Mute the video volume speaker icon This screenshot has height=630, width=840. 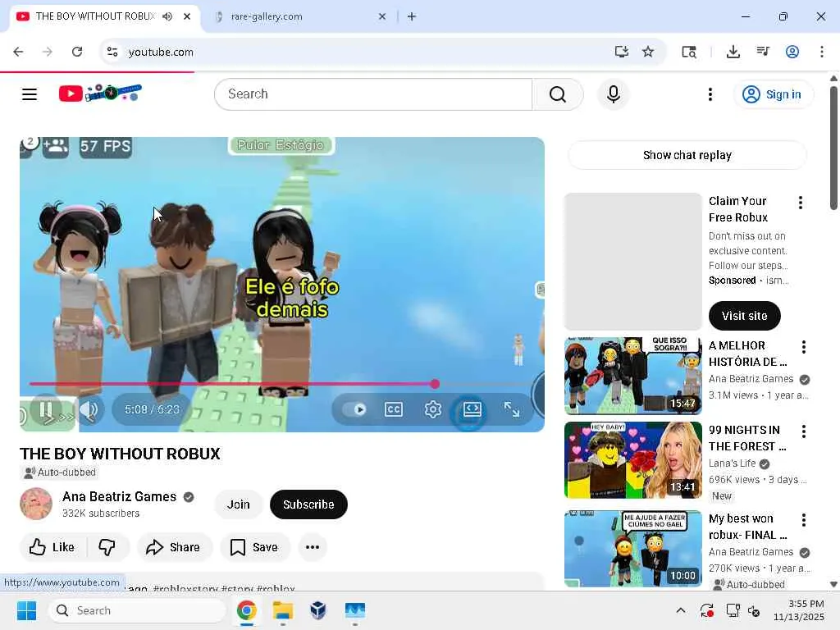coord(89,410)
